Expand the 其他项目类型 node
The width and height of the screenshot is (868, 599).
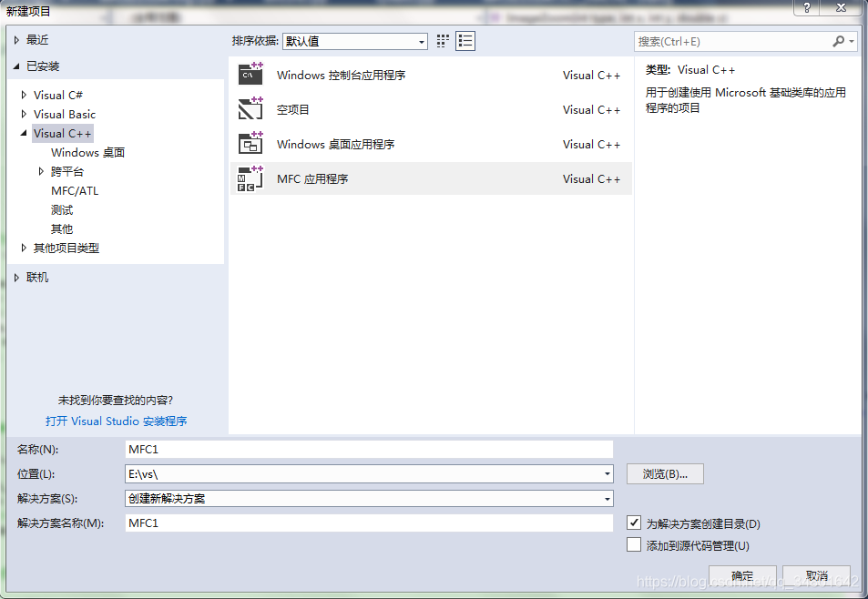24,248
